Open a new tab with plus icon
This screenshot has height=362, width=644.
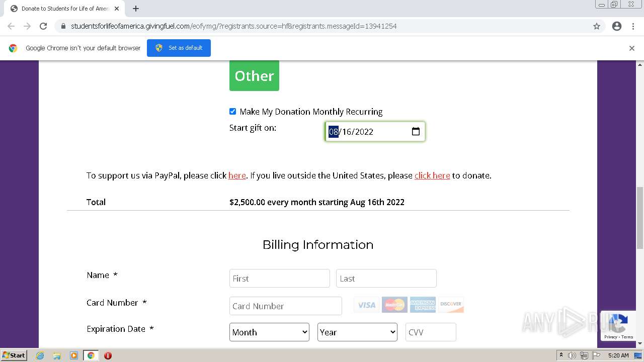tap(136, 9)
